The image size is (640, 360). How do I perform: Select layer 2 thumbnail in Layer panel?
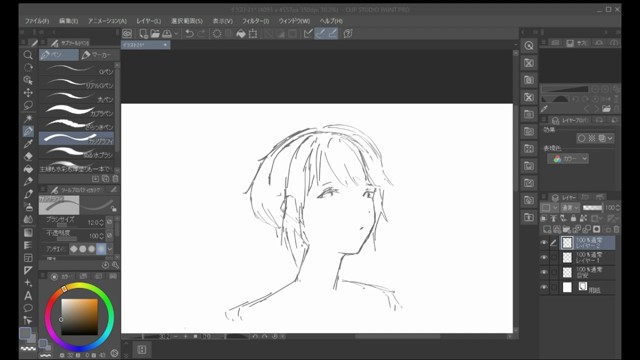point(567,243)
